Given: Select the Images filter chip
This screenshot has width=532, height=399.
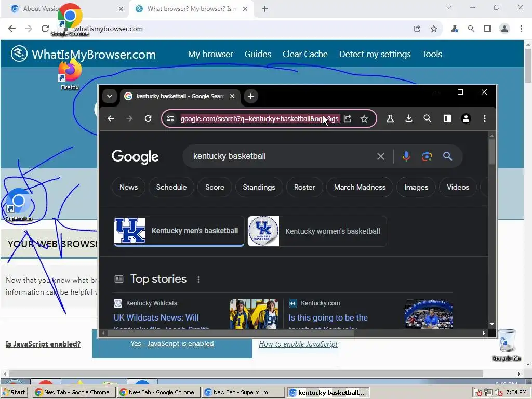Looking at the screenshot, I should tap(416, 187).
